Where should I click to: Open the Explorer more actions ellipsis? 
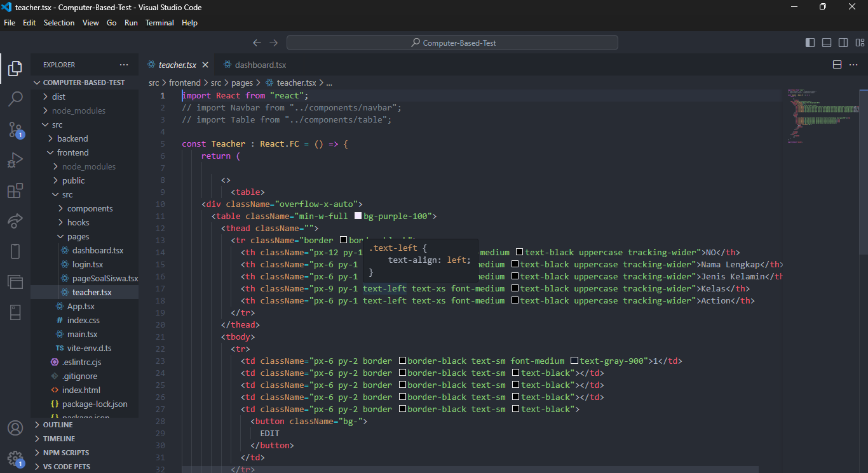(124, 65)
